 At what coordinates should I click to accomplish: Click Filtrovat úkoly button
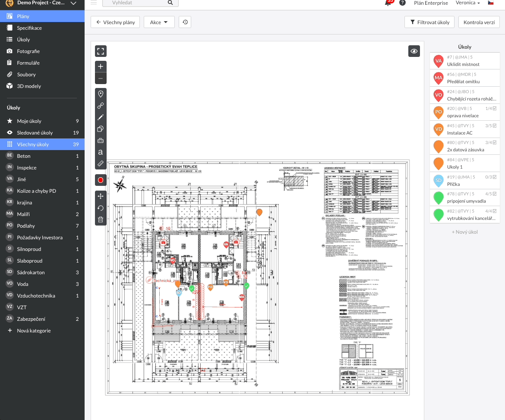tap(429, 22)
